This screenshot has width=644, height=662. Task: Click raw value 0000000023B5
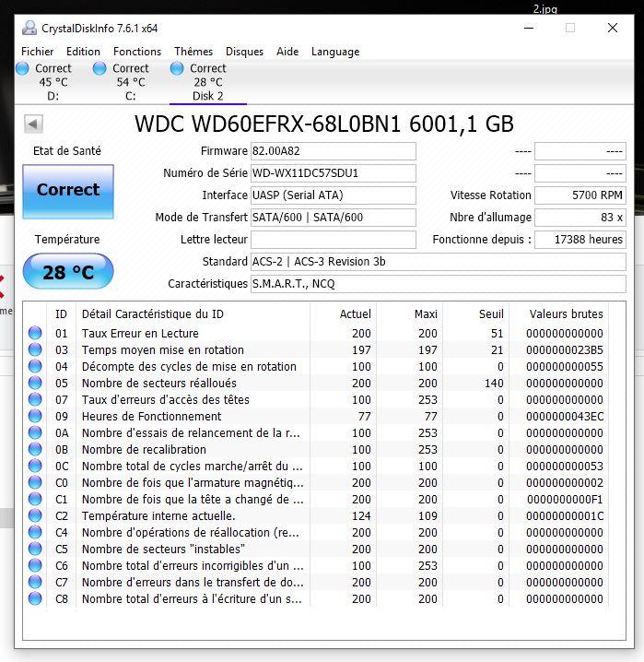565,350
